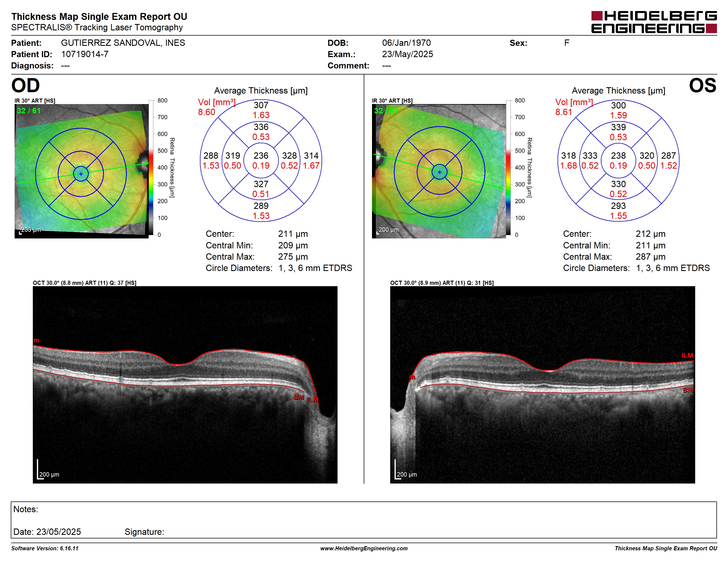Image resolution: width=728 pixels, height=563 pixels.
Task: Click OS total volume value 8.61
Action: [564, 112]
